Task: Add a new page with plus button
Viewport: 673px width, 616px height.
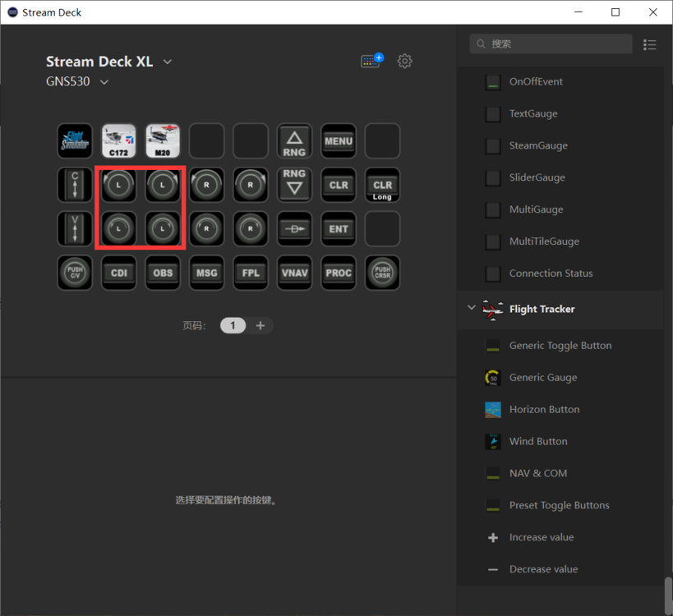Action: click(x=260, y=325)
